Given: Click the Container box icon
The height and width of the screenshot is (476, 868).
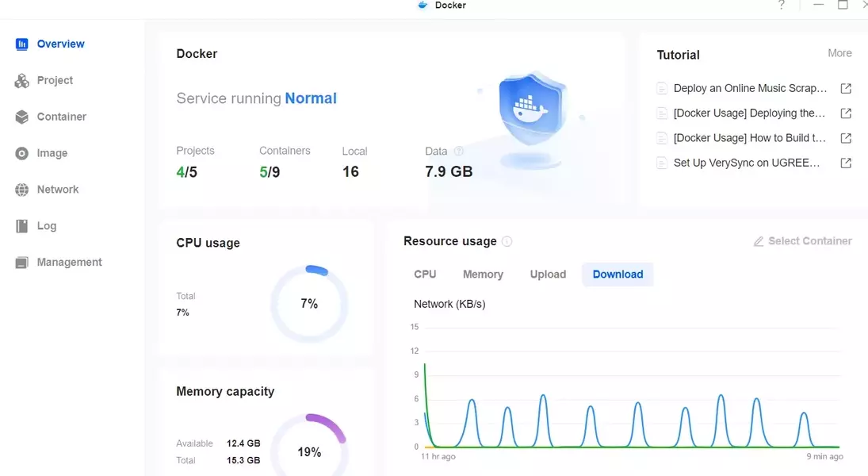Looking at the screenshot, I should point(21,117).
